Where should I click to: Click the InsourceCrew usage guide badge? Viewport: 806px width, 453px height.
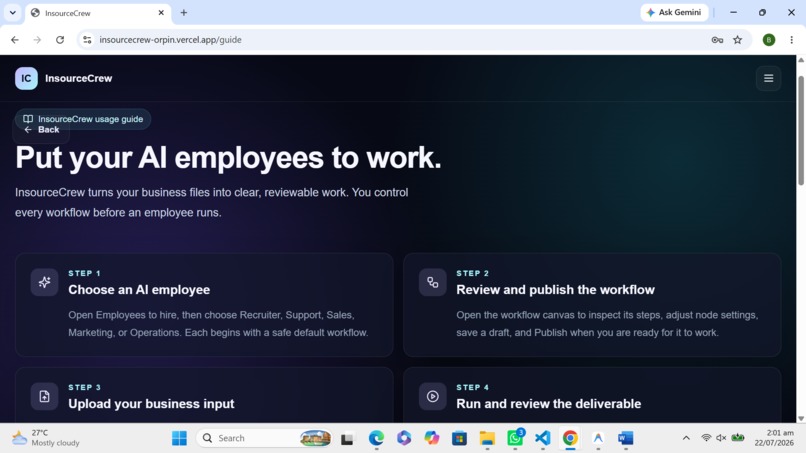tap(83, 119)
